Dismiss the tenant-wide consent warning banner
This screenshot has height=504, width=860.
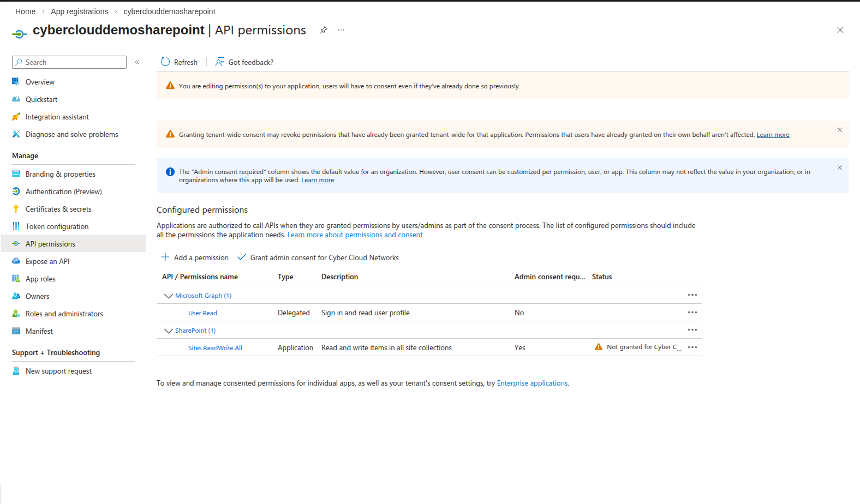click(840, 130)
